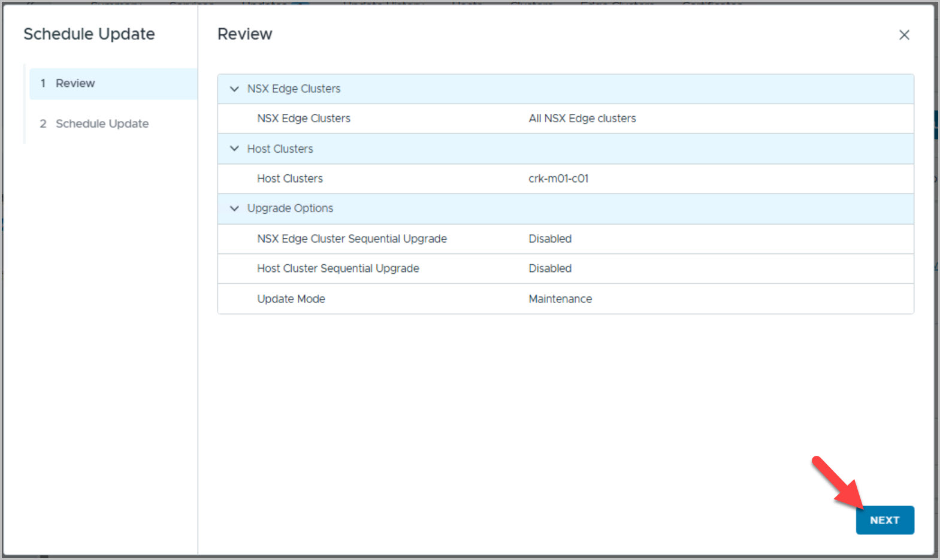
Task: Click the Schedule Update dialog title
Action: point(89,34)
